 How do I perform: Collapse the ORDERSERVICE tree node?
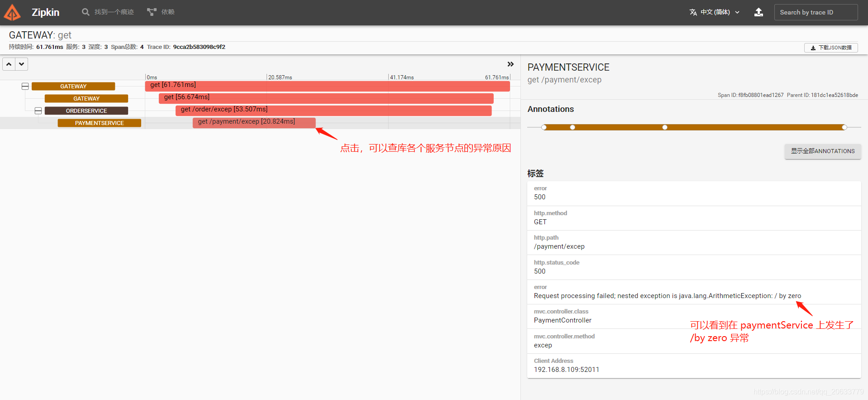[x=38, y=111]
